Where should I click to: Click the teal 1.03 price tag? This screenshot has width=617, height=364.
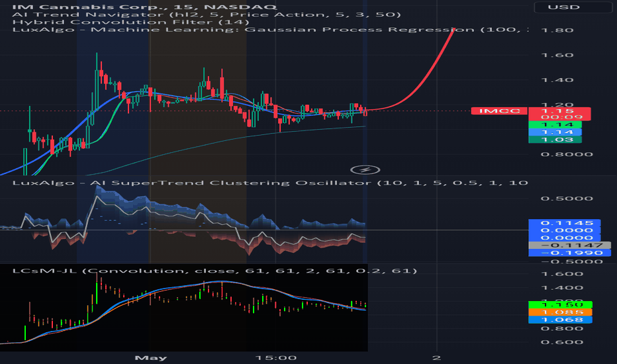coord(555,140)
